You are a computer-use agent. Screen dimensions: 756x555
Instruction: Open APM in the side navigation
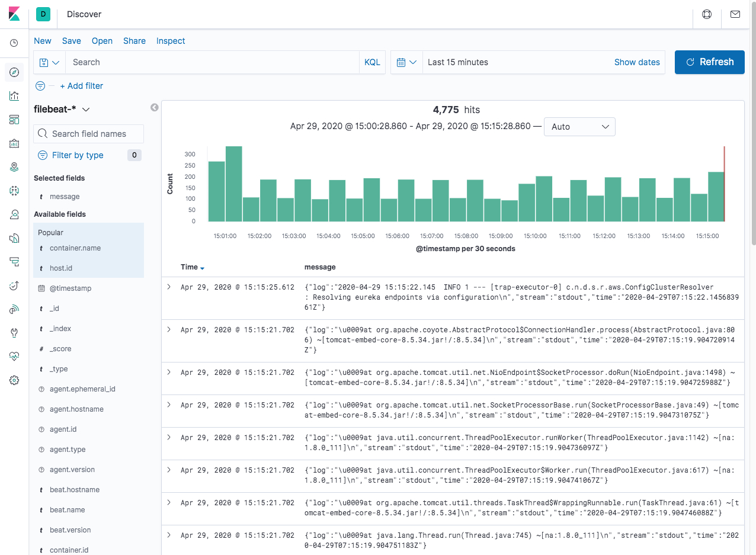click(14, 262)
